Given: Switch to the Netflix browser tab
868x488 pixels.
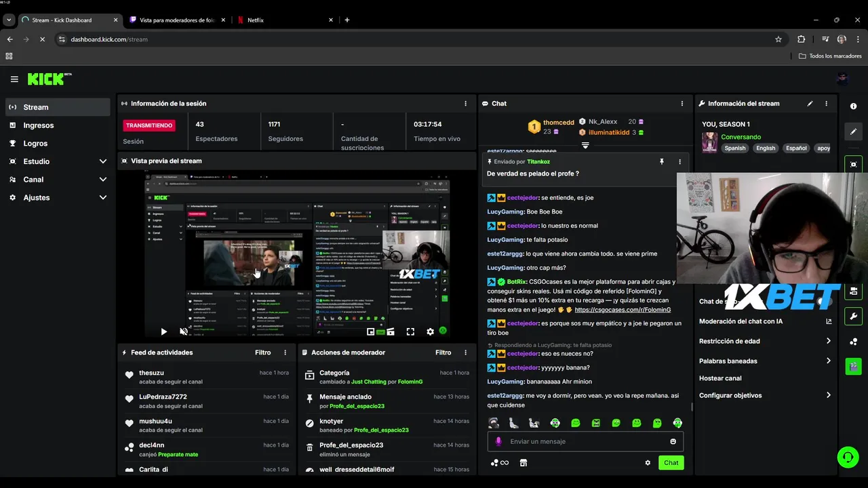Looking at the screenshot, I should 285,20.
